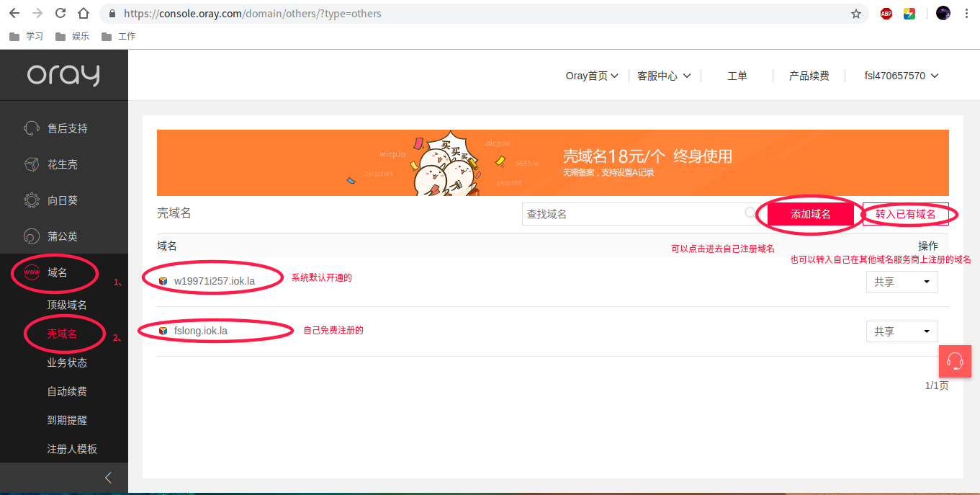Screen dimensions: 980x495
Task: Expand the fsl470657570 account menu
Action: (902, 76)
